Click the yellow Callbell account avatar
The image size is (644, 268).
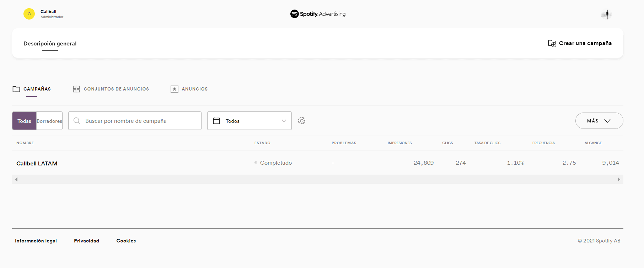click(x=29, y=14)
